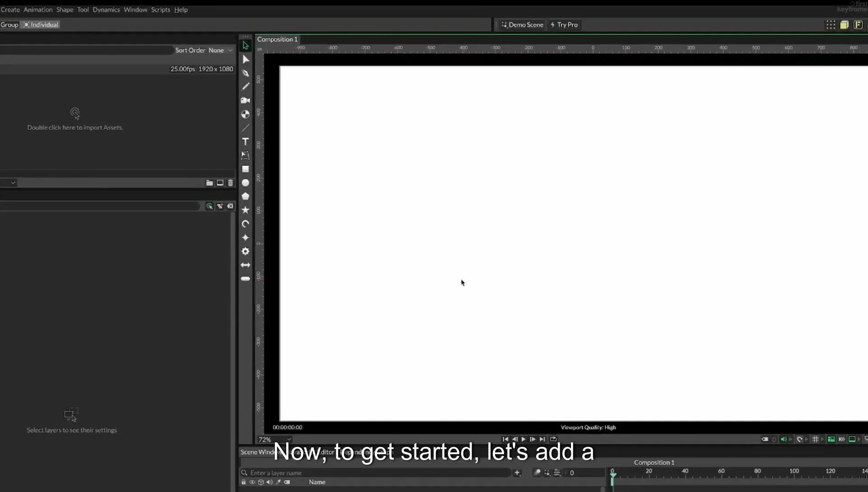Select the Text tool
This screenshot has height=492, width=868.
pos(245,142)
